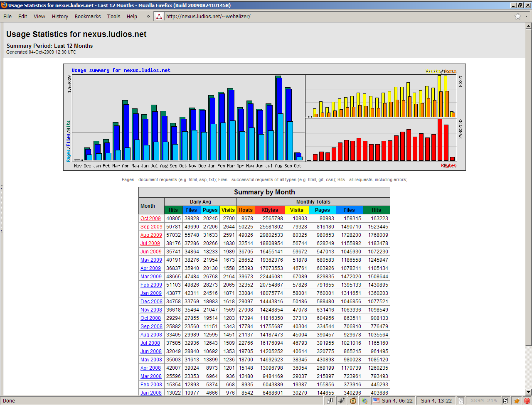
Task: Open May 2009 monthly statistics link
Action: click(151, 260)
